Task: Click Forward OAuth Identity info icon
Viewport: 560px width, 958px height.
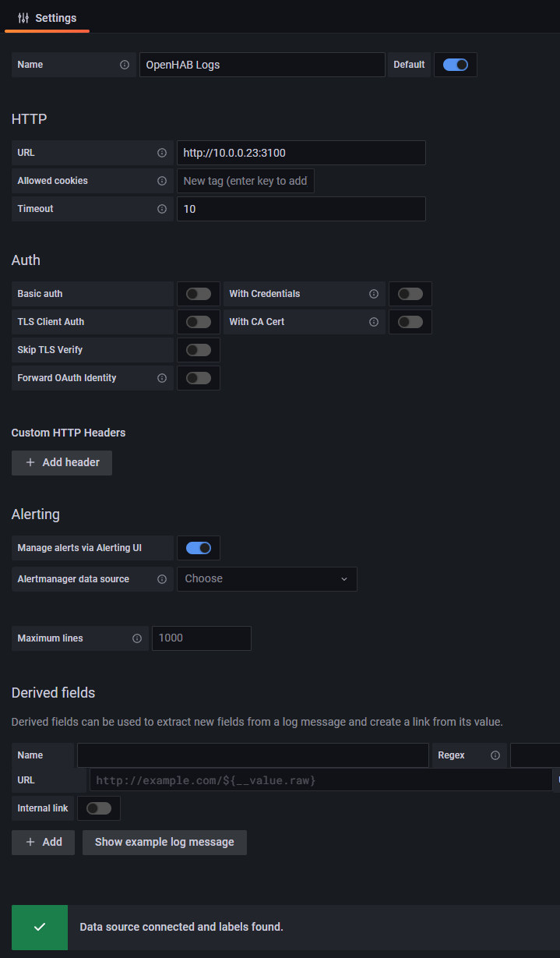Action: tap(162, 378)
